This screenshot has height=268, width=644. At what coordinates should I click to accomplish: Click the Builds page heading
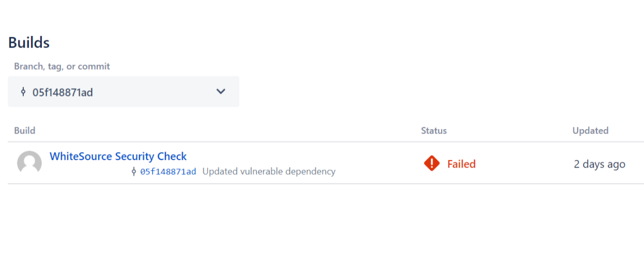(x=29, y=43)
